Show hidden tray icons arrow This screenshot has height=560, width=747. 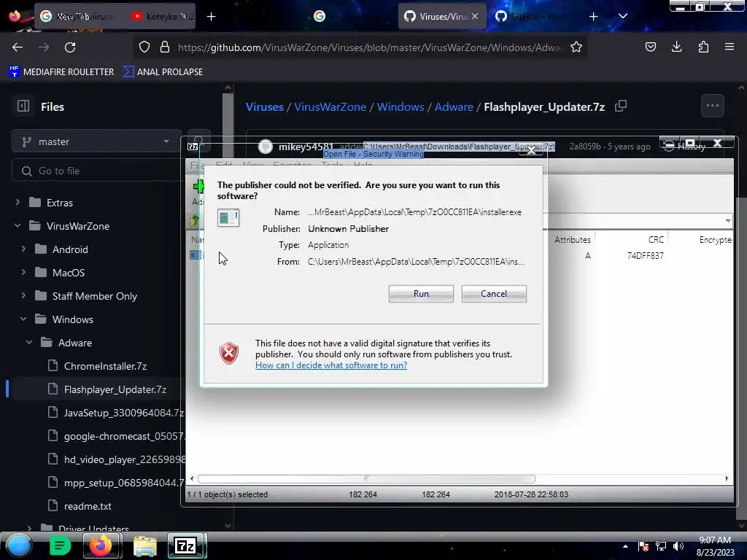coord(625,546)
